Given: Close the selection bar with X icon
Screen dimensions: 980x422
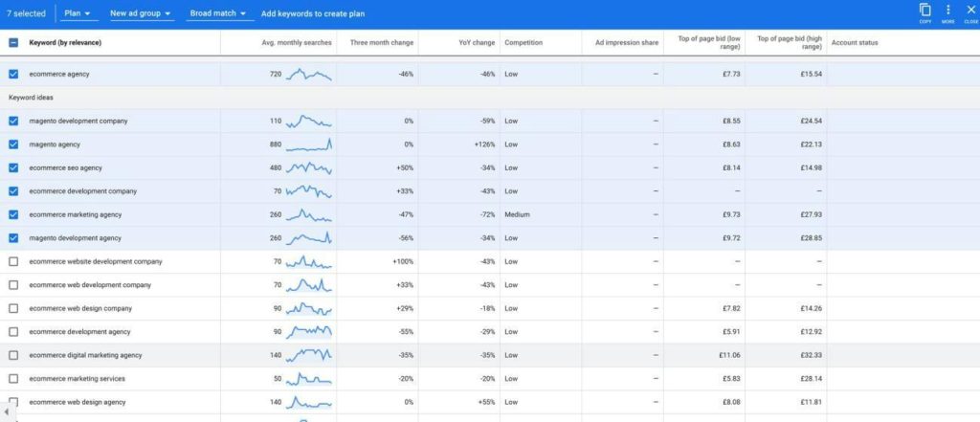Looking at the screenshot, I should (x=969, y=11).
